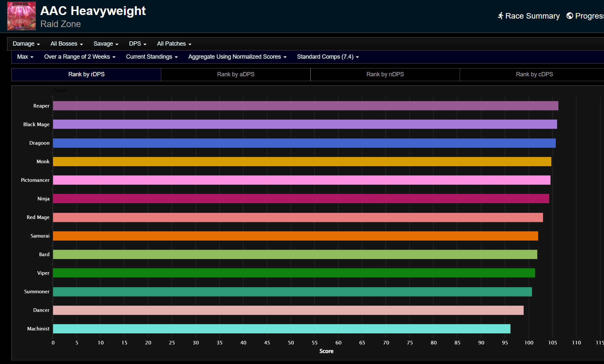Open the Rank by cDPS tab
The height and width of the screenshot is (364, 604).
coord(534,74)
